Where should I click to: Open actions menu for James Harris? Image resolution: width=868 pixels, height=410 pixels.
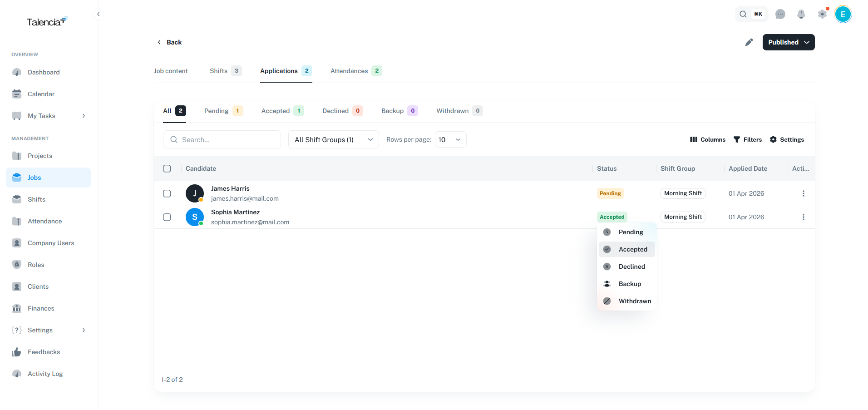[x=803, y=193]
